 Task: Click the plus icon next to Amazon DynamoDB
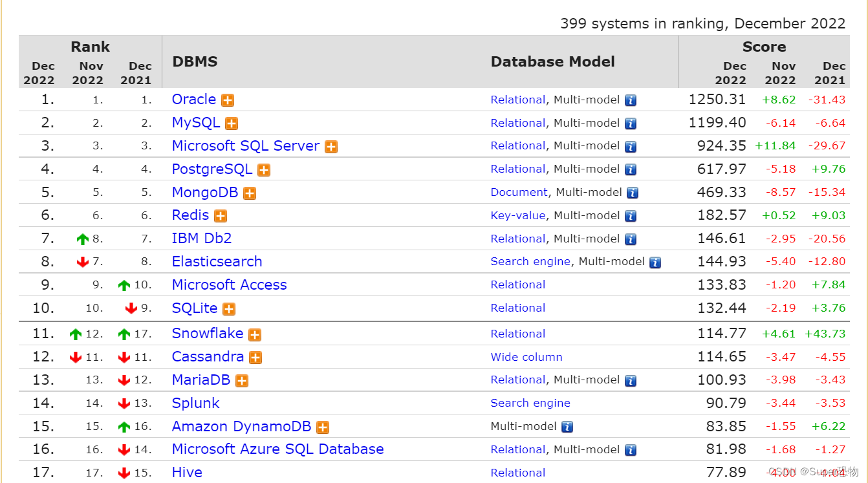click(323, 427)
